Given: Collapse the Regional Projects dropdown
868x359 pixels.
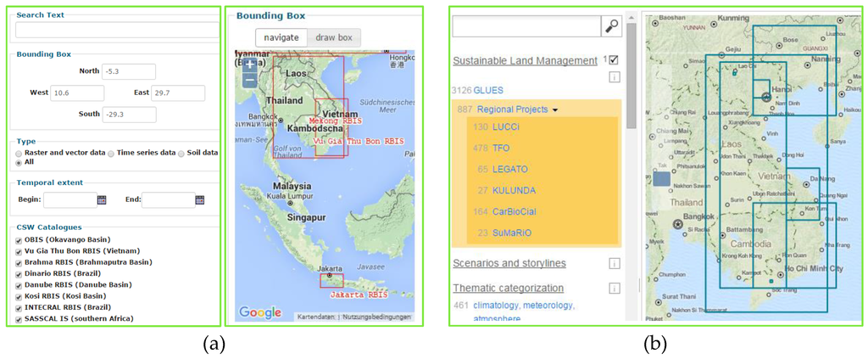Looking at the screenshot, I should pyautogui.click(x=555, y=109).
